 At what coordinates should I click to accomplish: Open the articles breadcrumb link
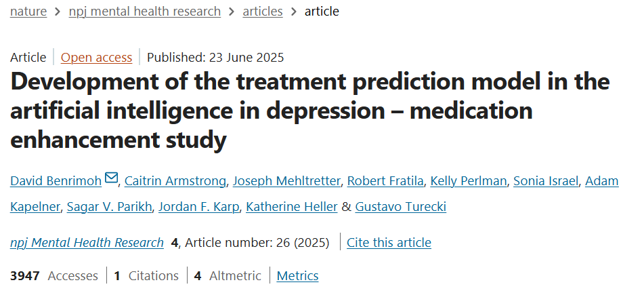[263, 12]
